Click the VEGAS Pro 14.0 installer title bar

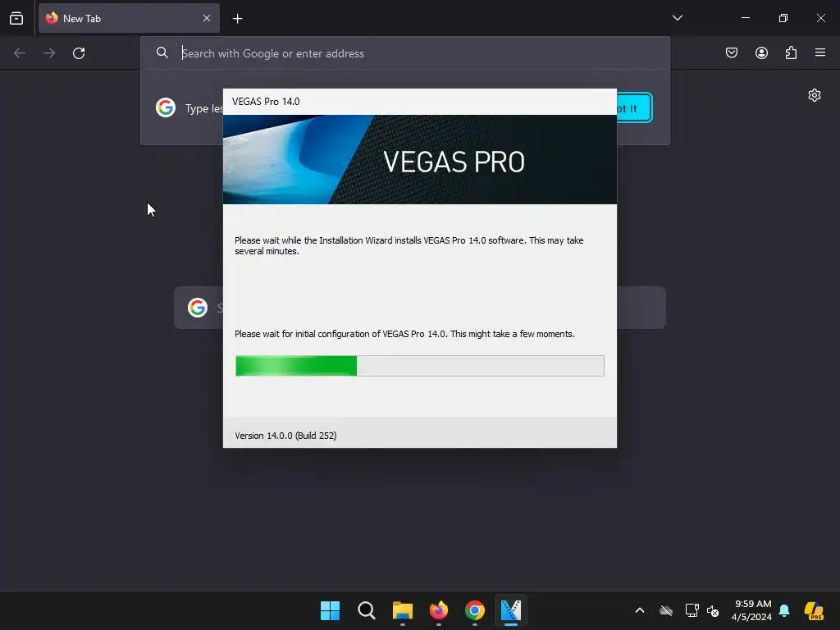pyautogui.click(x=419, y=102)
